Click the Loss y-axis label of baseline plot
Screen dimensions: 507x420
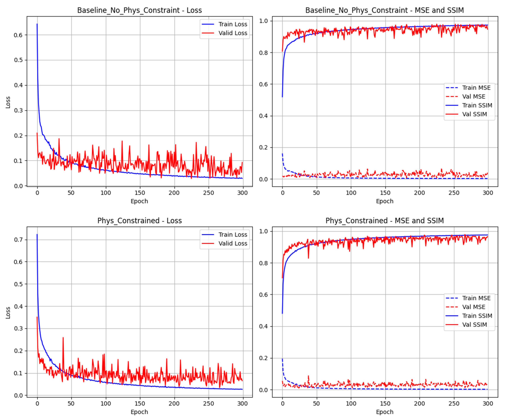coord(8,102)
